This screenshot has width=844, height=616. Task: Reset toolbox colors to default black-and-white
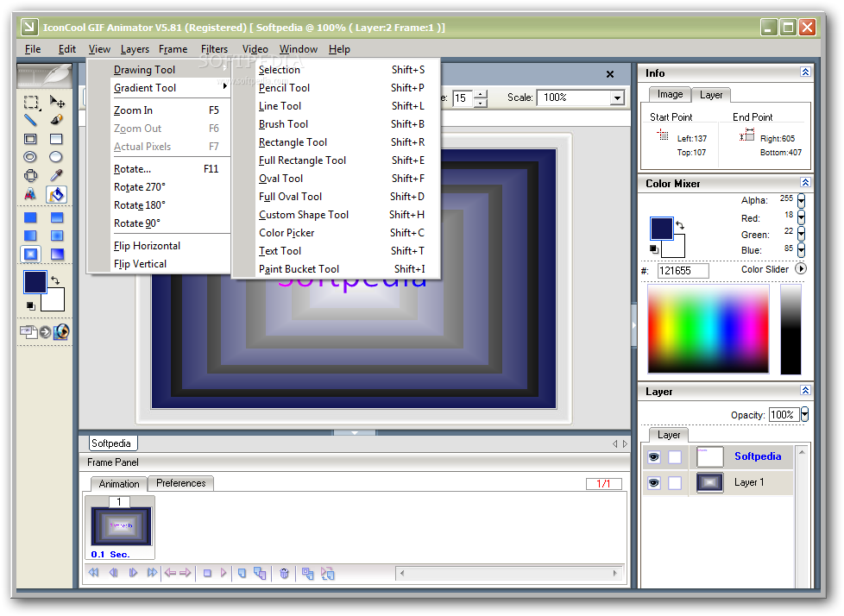(31, 305)
